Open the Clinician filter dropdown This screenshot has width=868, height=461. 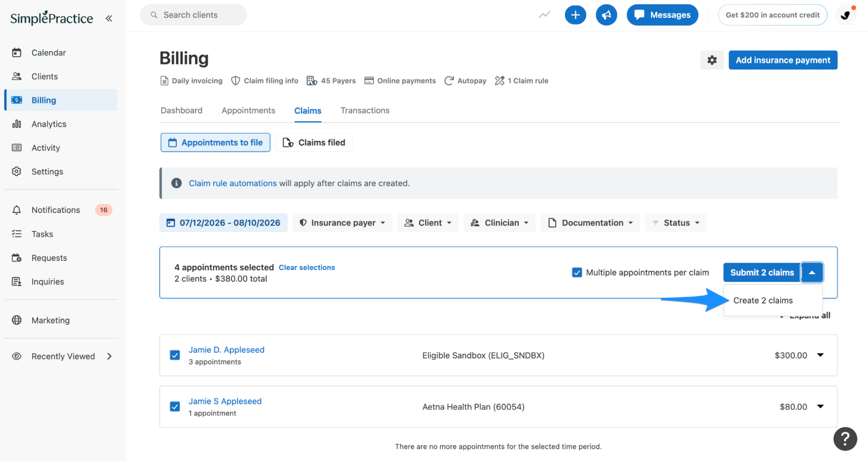point(499,223)
